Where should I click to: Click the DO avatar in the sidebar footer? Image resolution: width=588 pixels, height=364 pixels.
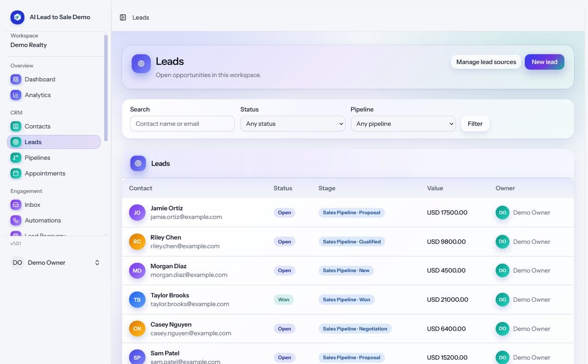click(x=17, y=263)
